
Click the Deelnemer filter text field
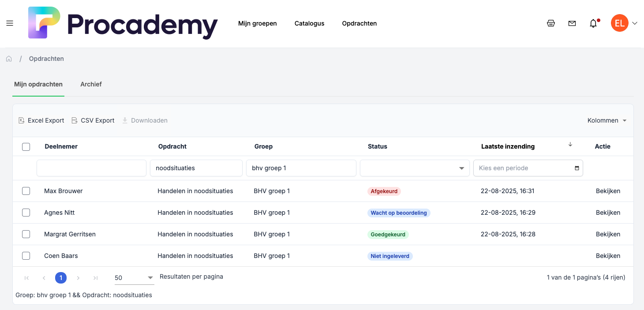click(x=91, y=168)
